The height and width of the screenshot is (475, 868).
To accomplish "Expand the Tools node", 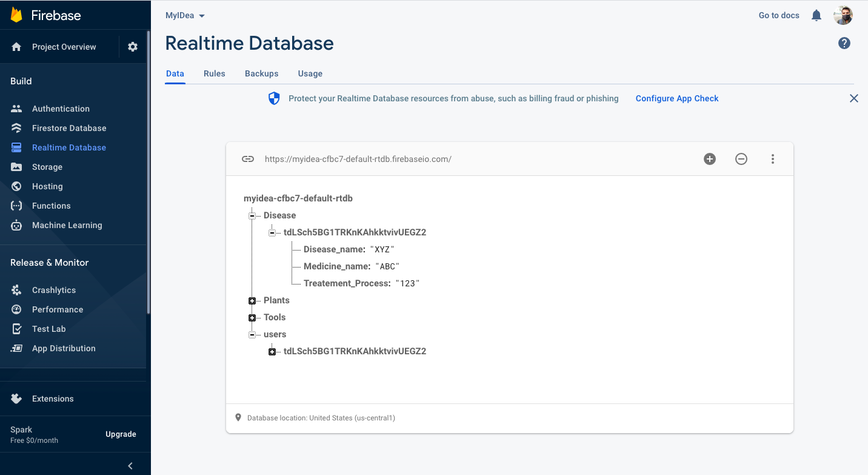I will pos(252,318).
